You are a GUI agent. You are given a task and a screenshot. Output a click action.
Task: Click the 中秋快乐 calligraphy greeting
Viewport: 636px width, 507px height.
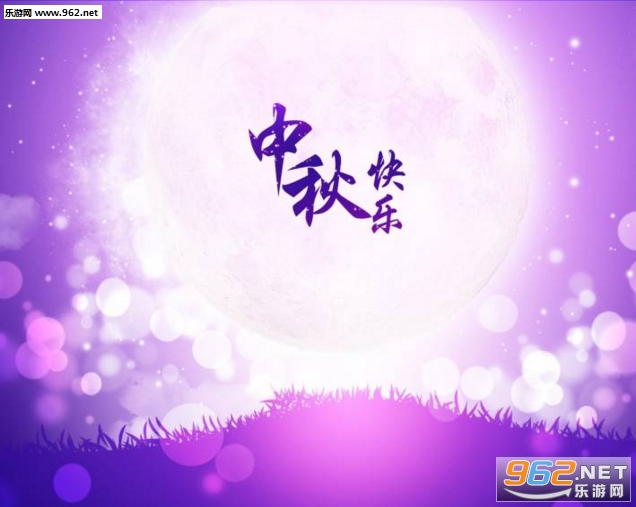pos(327,168)
